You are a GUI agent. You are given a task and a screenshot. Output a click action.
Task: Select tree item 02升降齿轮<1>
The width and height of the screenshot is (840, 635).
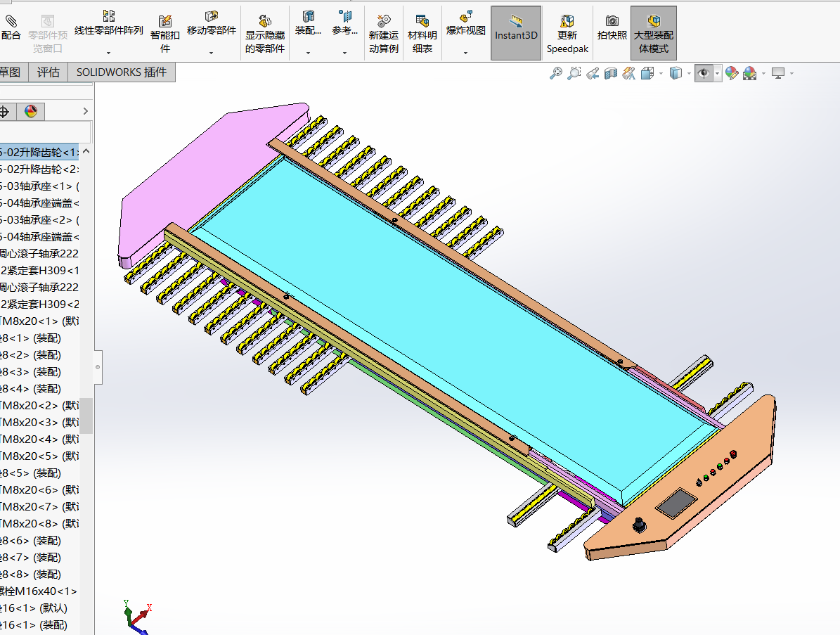(39, 152)
